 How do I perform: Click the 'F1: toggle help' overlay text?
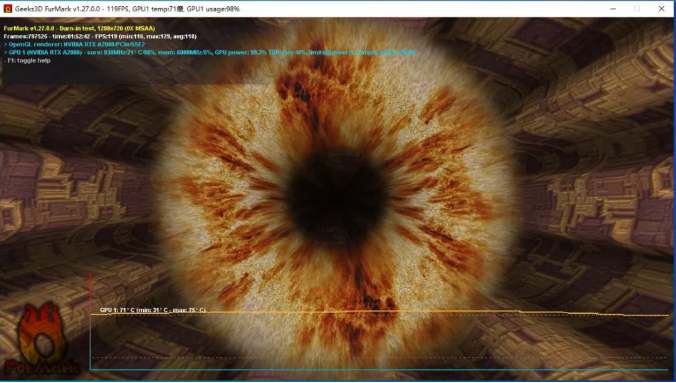pos(27,60)
